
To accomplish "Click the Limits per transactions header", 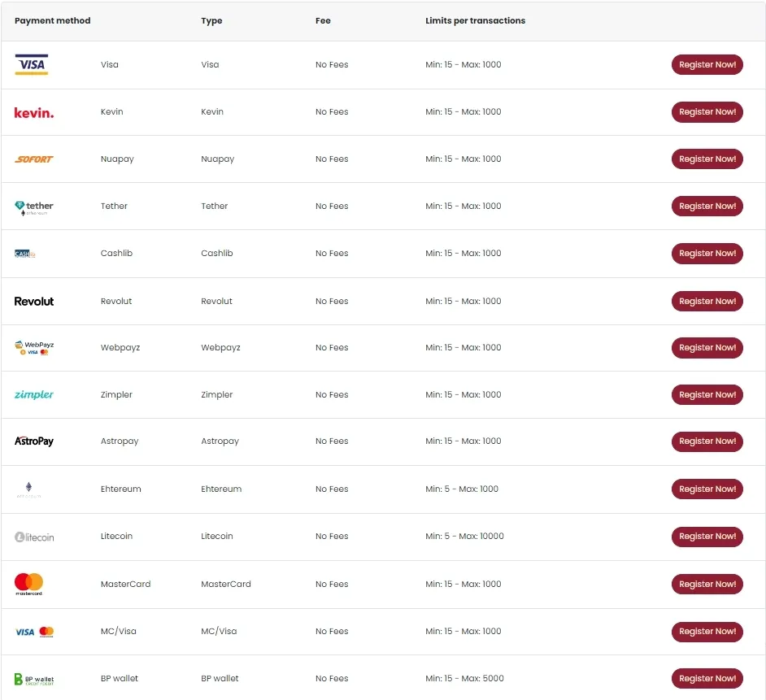I will coord(475,20).
